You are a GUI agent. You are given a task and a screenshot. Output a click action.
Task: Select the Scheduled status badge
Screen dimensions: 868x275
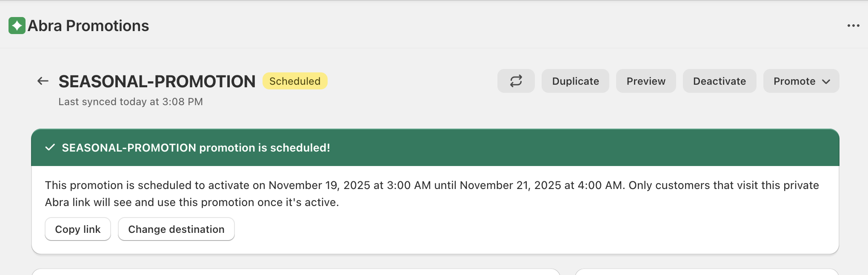[294, 81]
